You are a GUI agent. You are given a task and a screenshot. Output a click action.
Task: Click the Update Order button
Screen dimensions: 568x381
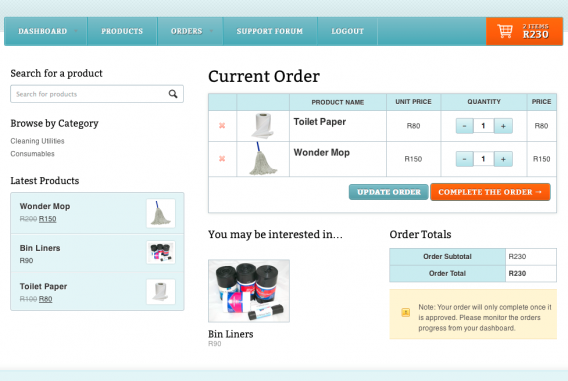[389, 192]
